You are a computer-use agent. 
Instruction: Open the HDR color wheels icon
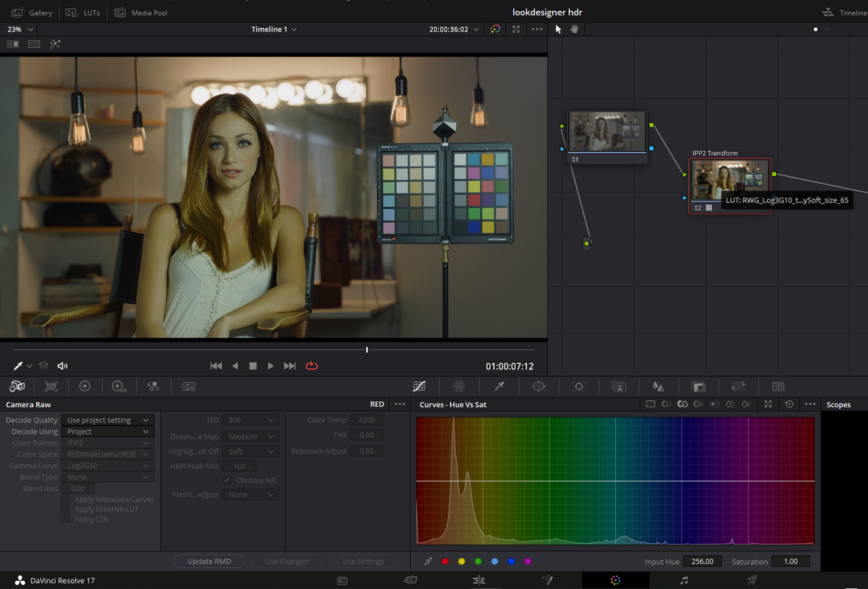coord(119,387)
